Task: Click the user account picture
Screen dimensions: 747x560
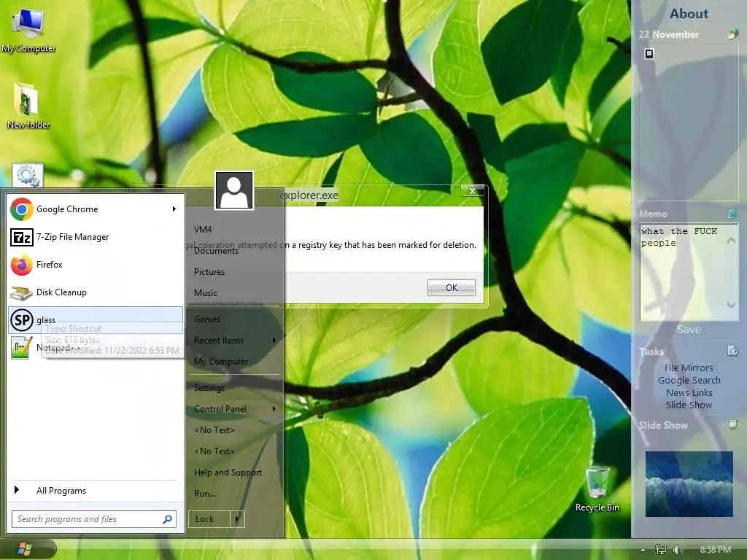Action: (234, 190)
